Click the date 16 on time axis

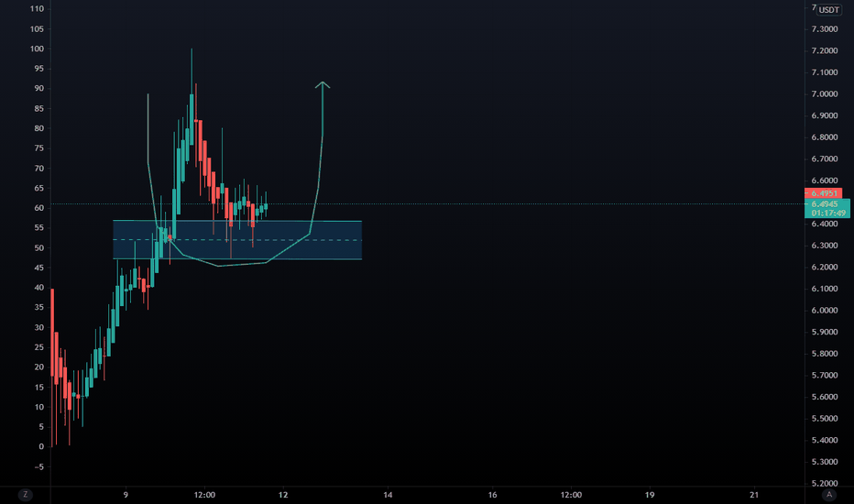click(x=492, y=495)
